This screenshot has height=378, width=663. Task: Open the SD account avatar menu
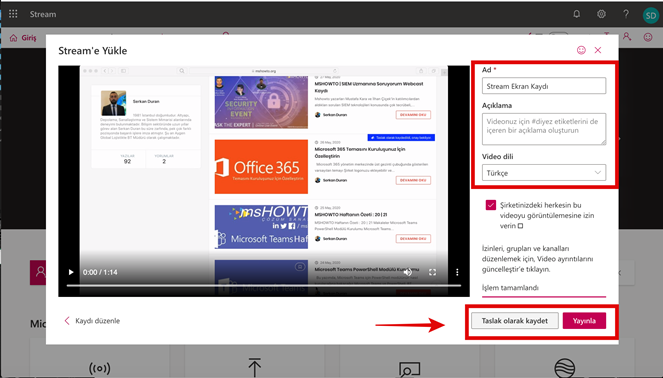651,16
